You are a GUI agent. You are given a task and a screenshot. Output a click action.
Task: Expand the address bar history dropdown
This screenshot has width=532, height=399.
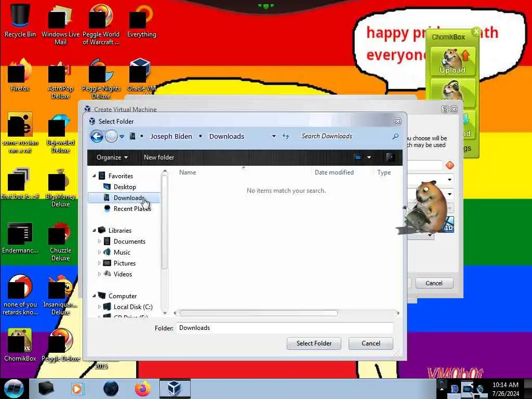[x=274, y=137]
